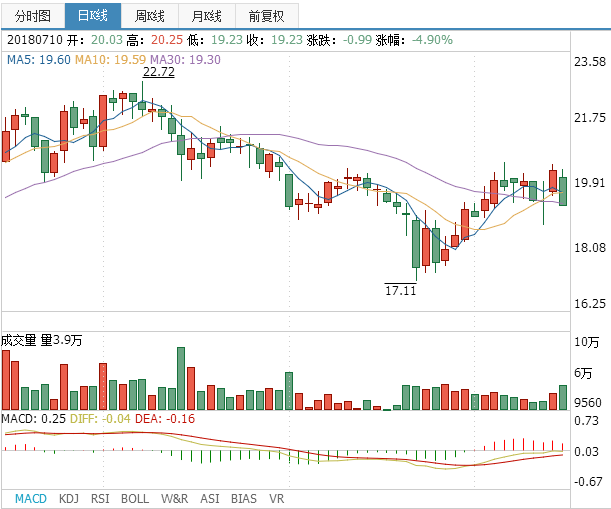Click the MA5: 19.60 legend

coord(39,60)
